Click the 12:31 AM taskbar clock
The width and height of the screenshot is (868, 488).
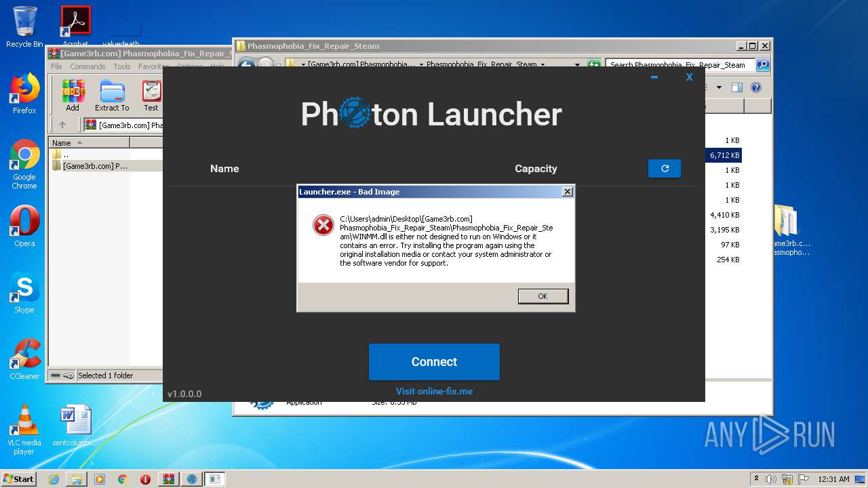(833, 479)
